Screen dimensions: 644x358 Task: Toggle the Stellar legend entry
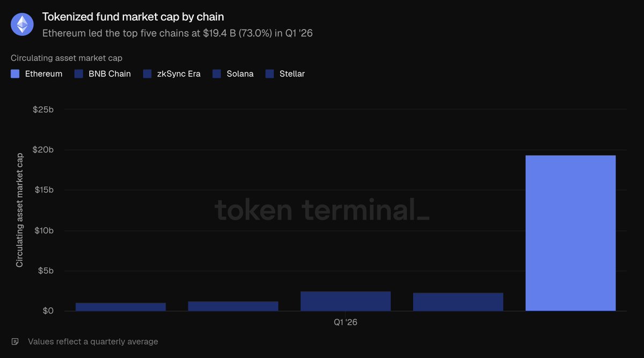[285, 74]
